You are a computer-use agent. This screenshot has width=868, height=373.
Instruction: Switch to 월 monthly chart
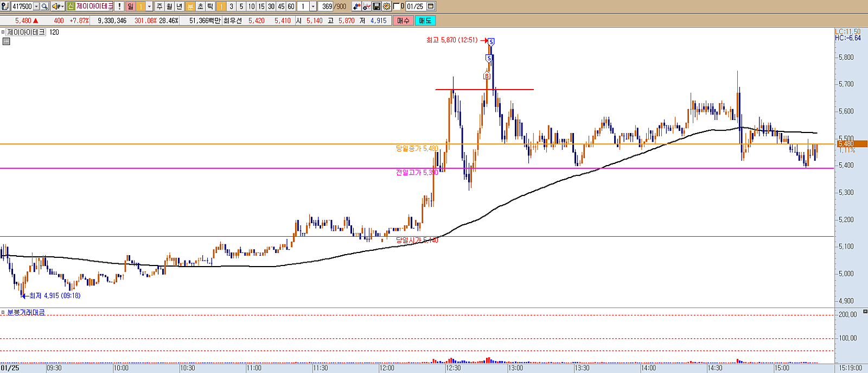(169, 7)
